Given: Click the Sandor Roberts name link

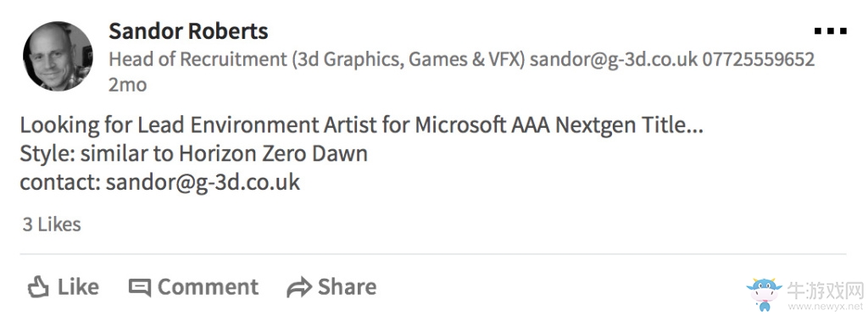Looking at the screenshot, I should pyautogui.click(x=188, y=31).
